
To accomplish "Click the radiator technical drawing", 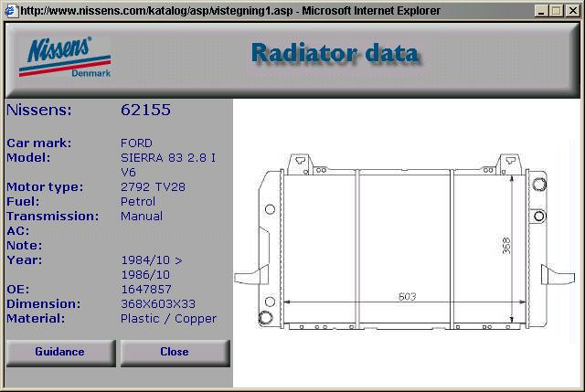I will [x=405, y=242].
